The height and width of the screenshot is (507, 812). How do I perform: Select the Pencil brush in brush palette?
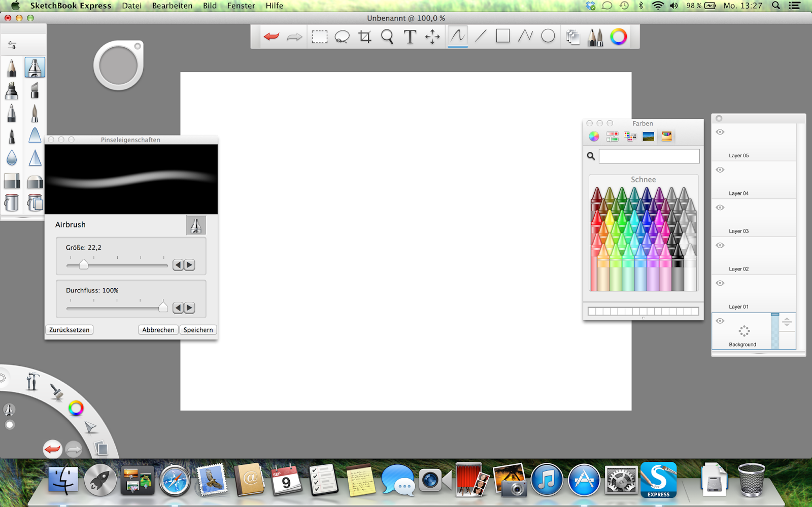tap(12, 67)
